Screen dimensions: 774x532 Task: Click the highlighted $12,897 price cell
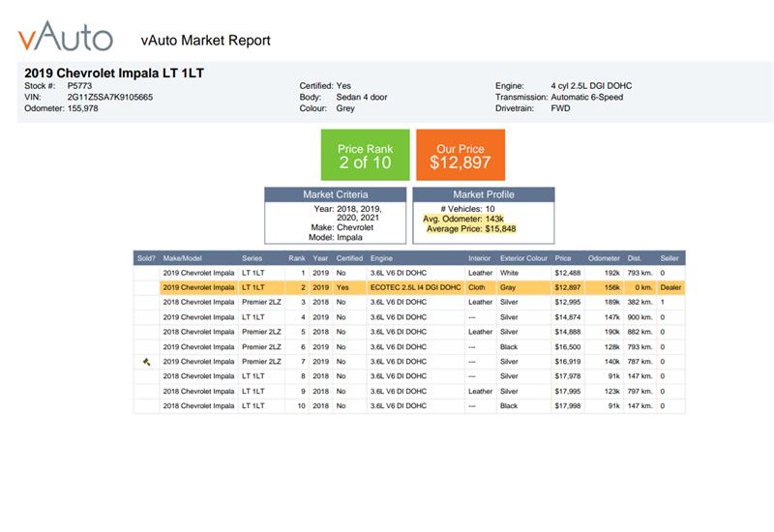pos(568,287)
